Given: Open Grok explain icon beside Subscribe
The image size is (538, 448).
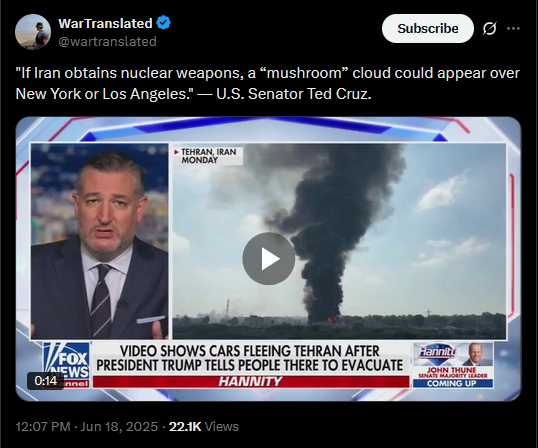Looking at the screenshot, I should [x=489, y=28].
